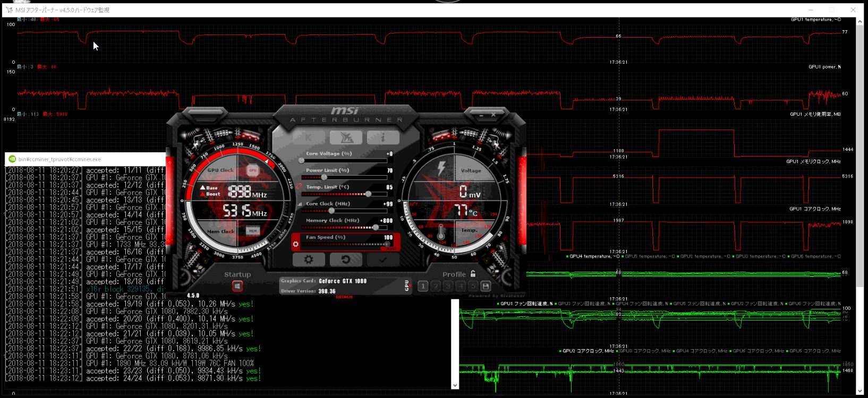
Task: Close the Afterburner skin window
Action: tap(493, 115)
